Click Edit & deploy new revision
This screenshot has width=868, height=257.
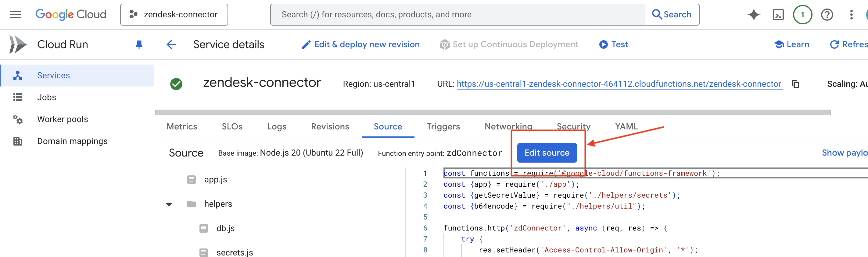[360, 44]
